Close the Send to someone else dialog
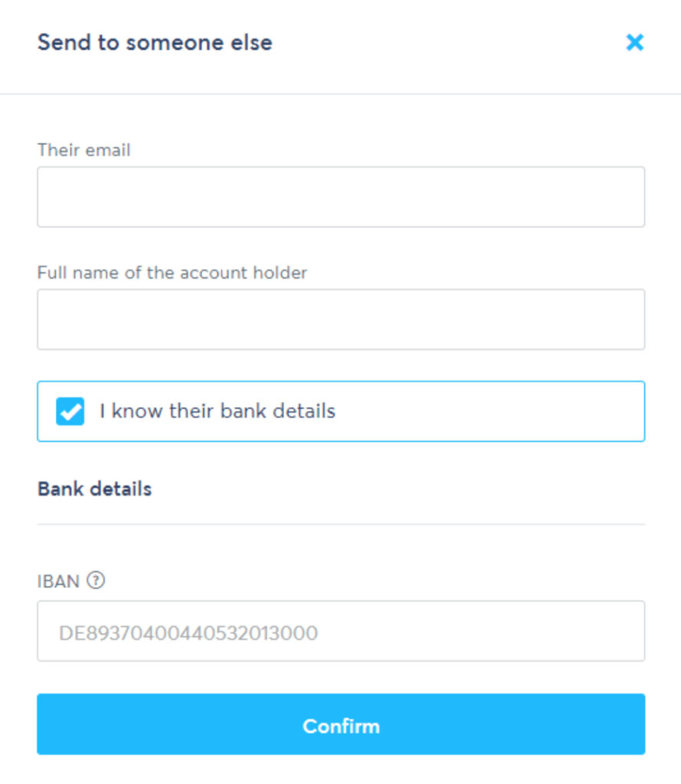 point(634,43)
